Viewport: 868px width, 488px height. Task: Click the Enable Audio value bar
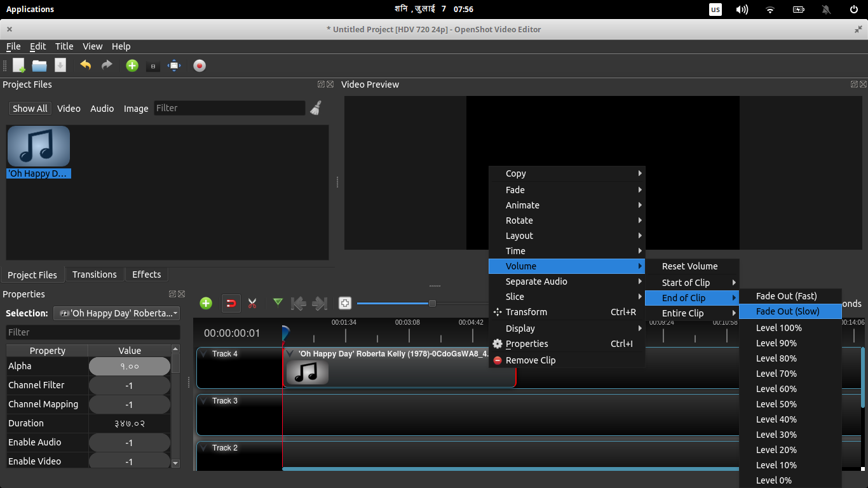click(x=130, y=442)
